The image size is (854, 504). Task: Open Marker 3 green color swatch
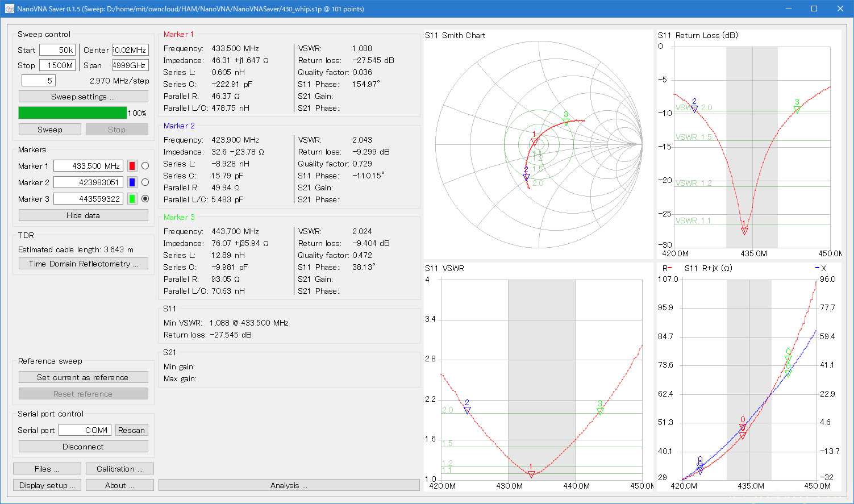point(132,199)
